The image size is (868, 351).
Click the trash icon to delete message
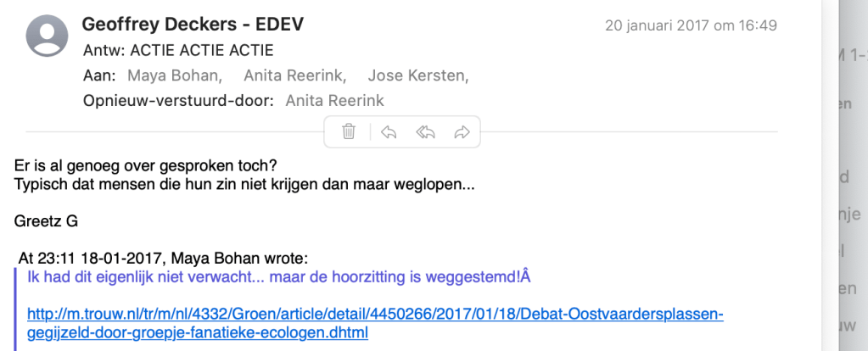click(x=349, y=131)
